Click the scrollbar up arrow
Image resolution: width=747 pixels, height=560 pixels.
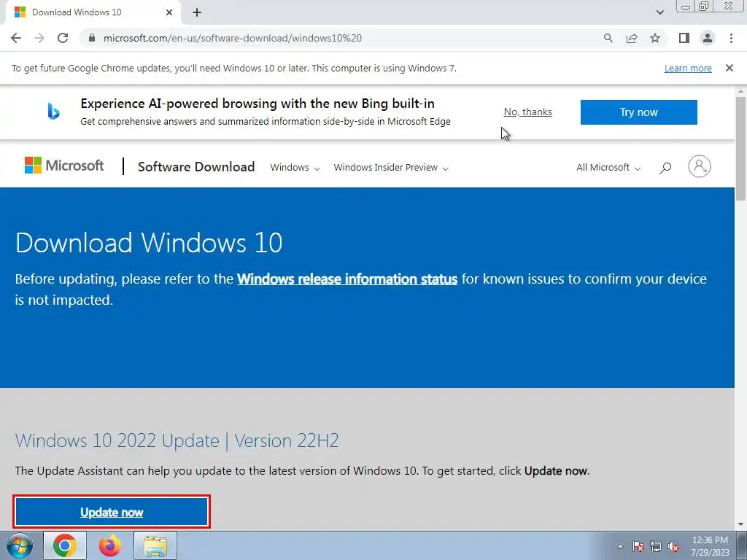point(741,91)
